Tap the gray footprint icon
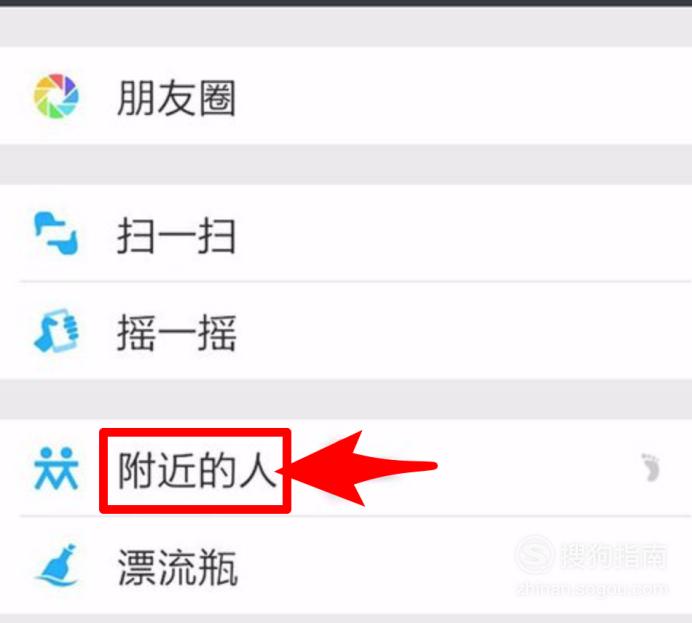This screenshot has height=623, width=692. [651, 467]
